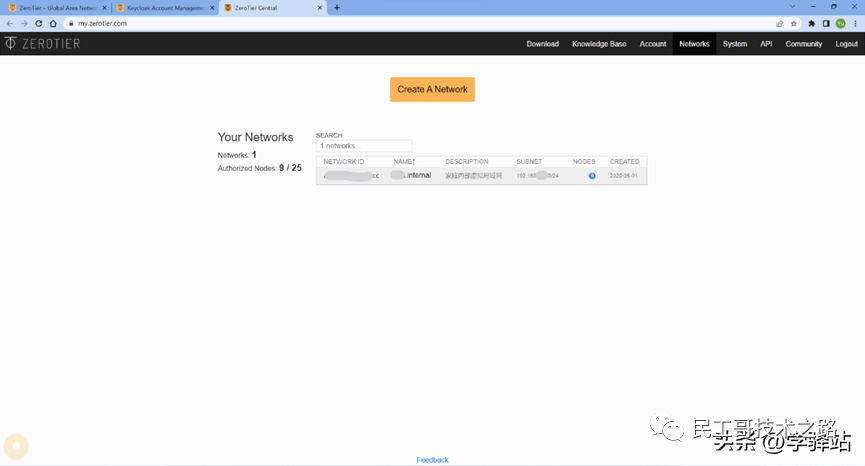Visit the Community link in navbar
This screenshot has height=466, width=865.
pos(804,44)
